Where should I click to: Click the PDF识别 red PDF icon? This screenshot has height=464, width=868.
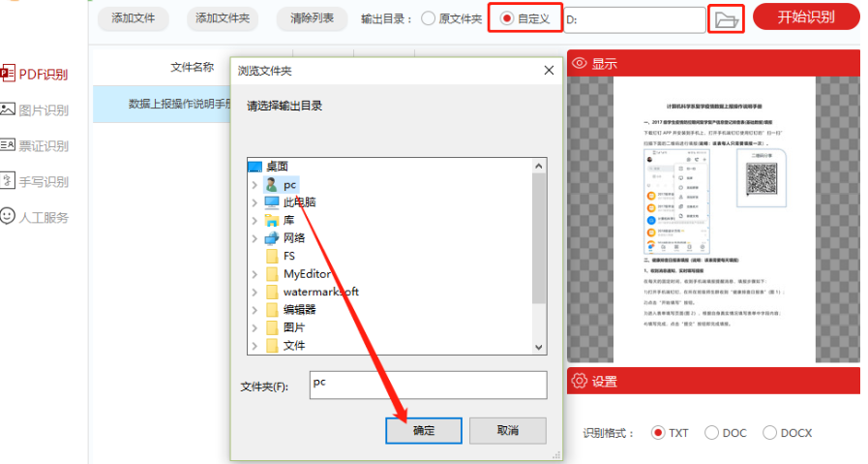pos(7,74)
